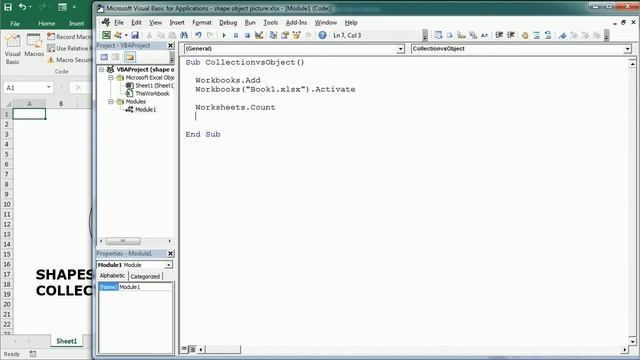Viewport: 640px width, 360px height.
Task: Click the Project panel horizontal scrollbar thumb
Action: click(x=123, y=241)
